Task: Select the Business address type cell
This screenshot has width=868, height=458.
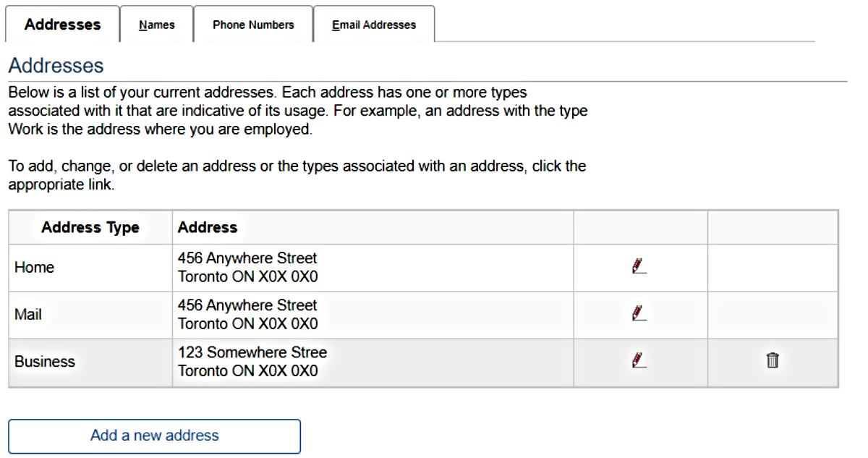Action: click(x=45, y=362)
